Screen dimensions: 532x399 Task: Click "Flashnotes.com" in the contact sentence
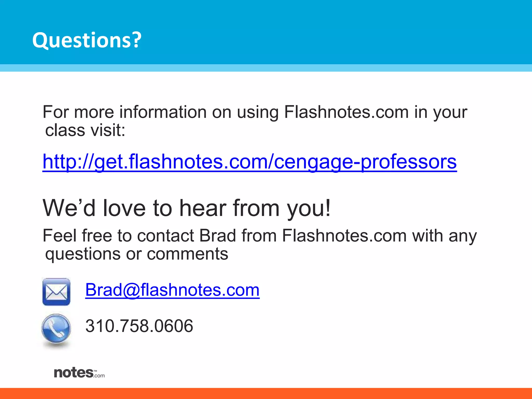344,236
